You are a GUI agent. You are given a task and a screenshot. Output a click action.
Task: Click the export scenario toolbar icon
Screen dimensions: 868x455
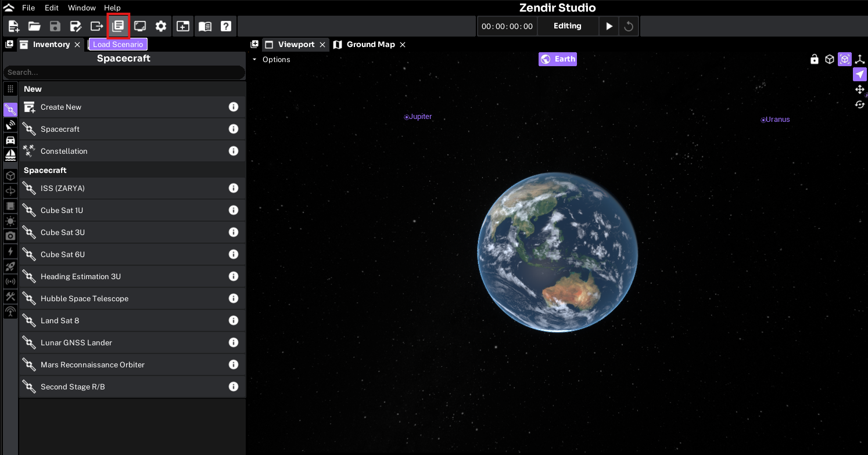(x=96, y=26)
